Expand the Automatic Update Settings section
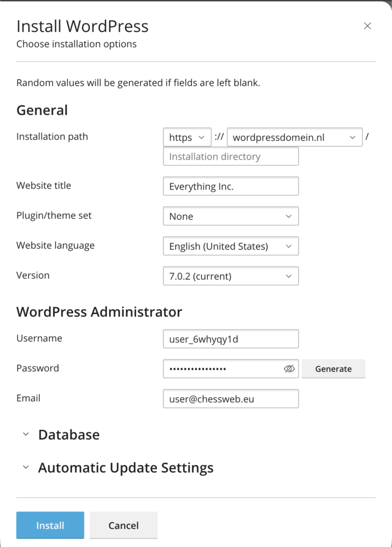392x547 pixels. click(x=118, y=468)
